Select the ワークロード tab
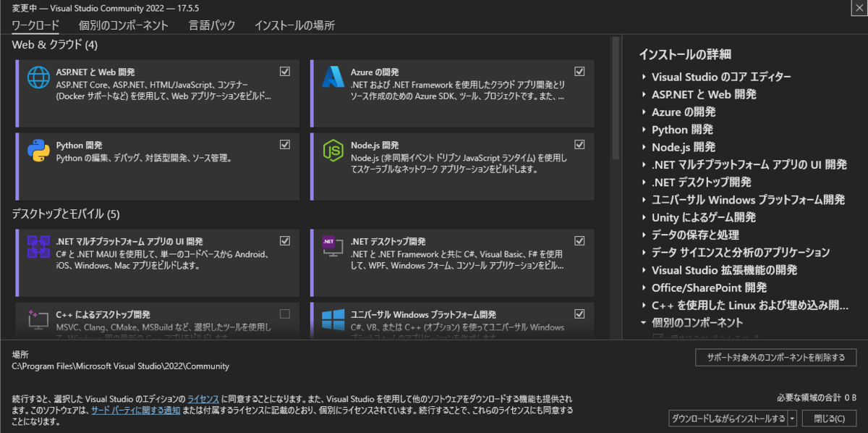This screenshot has width=868, height=433. click(35, 25)
